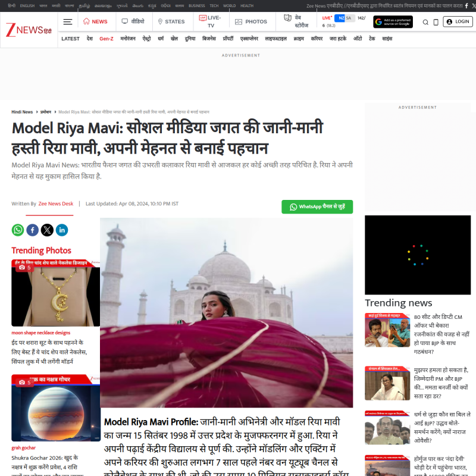This screenshot has width=476, height=476.
Task: Click the search magnifier icon
Action: [x=425, y=22]
